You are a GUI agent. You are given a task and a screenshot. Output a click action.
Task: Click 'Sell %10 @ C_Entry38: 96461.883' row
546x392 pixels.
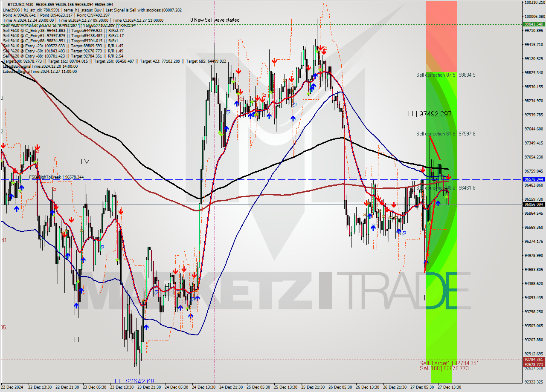click(x=63, y=30)
